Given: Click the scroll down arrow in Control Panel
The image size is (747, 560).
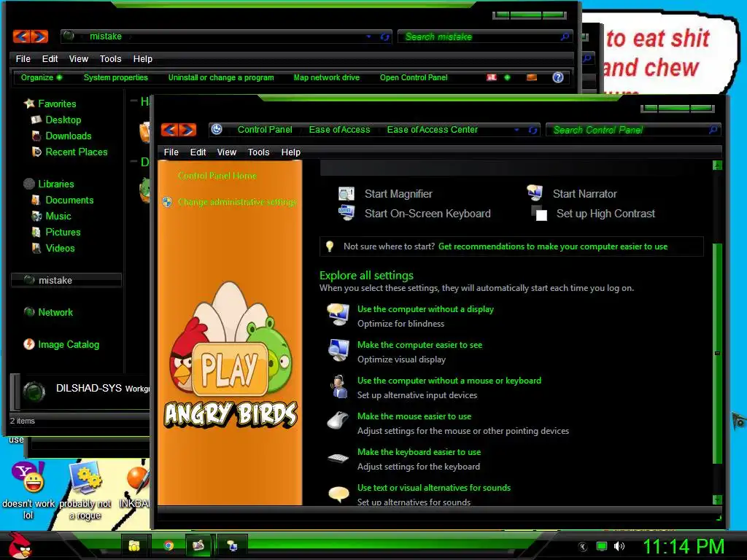Looking at the screenshot, I should 718,499.
